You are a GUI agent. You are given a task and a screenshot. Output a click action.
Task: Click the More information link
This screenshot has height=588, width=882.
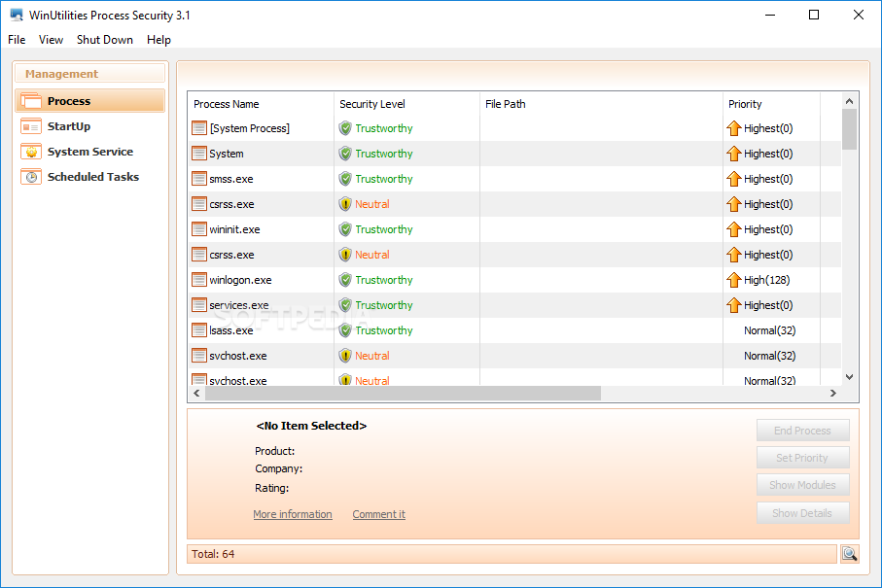coord(293,514)
